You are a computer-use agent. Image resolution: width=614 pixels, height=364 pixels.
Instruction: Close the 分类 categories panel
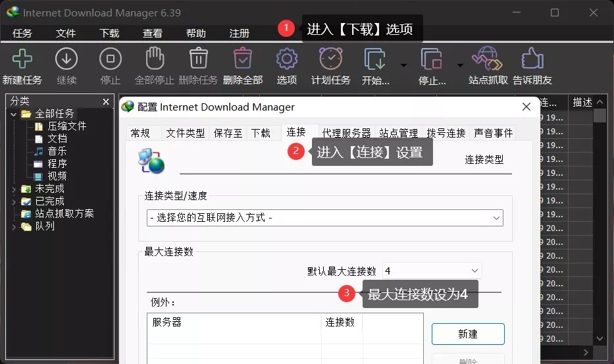(106, 101)
